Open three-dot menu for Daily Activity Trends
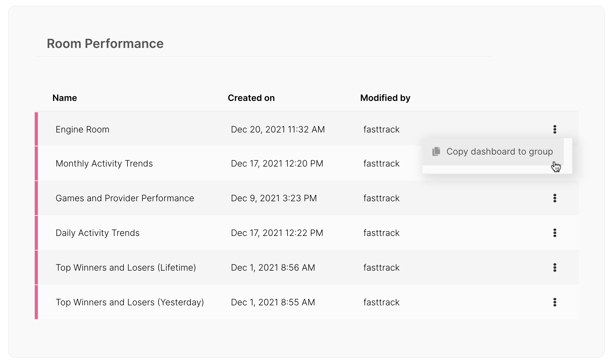612x364 pixels. click(x=555, y=233)
